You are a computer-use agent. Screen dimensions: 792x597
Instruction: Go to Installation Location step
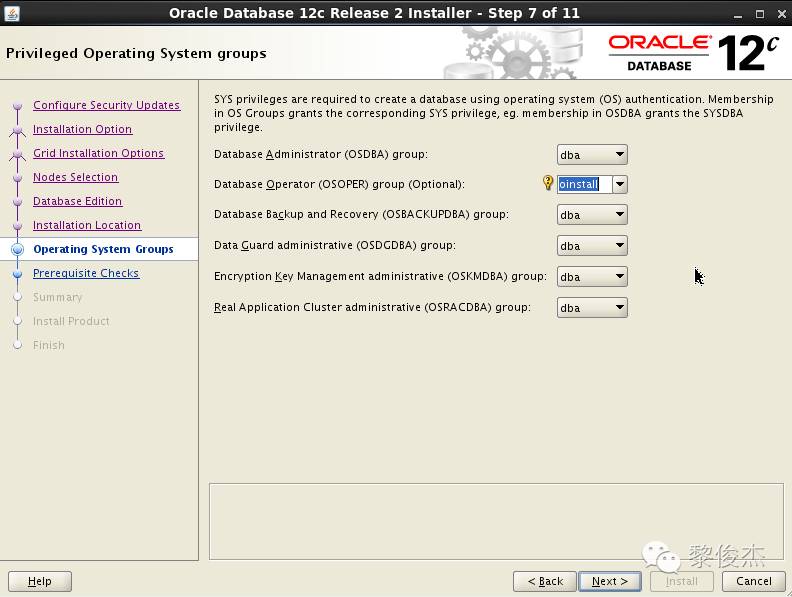click(87, 225)
